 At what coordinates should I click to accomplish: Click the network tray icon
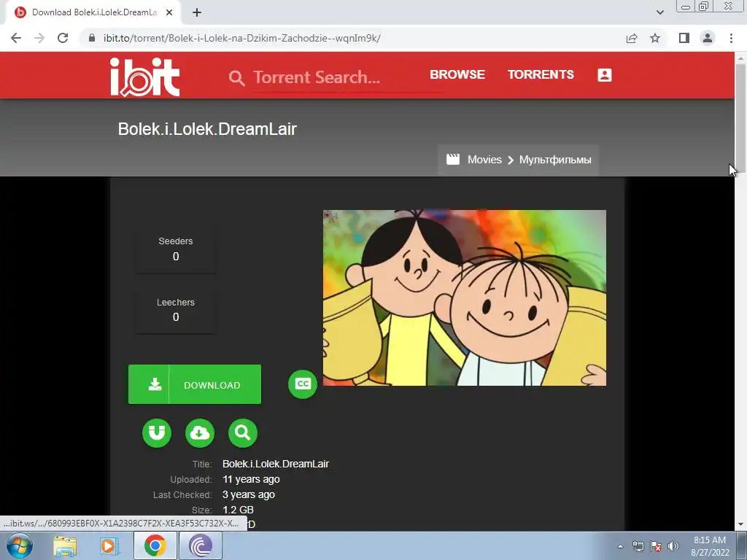(x=638, y=546)
